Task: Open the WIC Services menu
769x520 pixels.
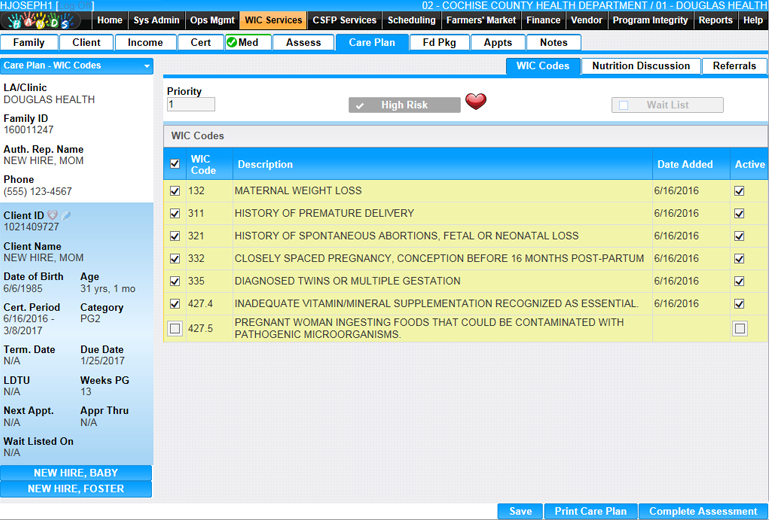Action: point(271,20)
